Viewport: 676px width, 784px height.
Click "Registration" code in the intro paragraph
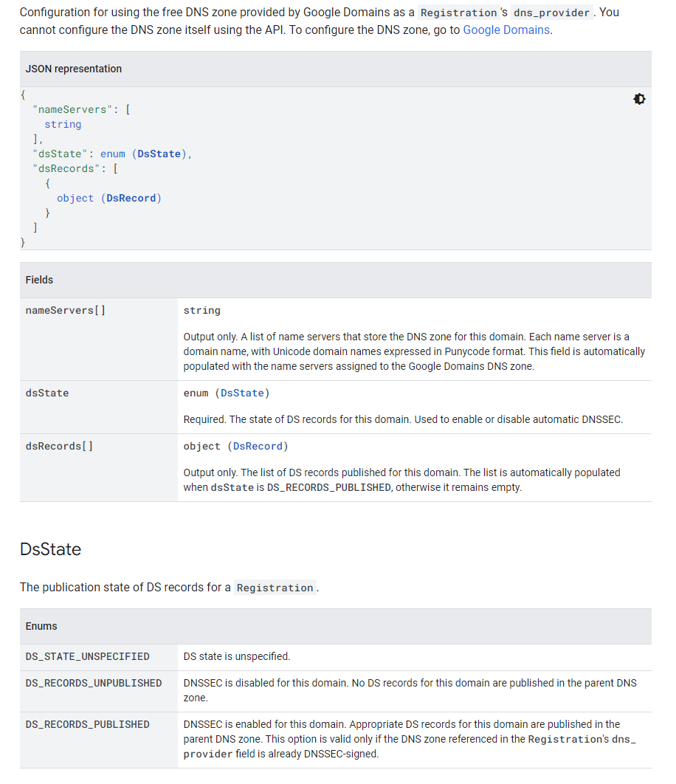pos(459,13)
